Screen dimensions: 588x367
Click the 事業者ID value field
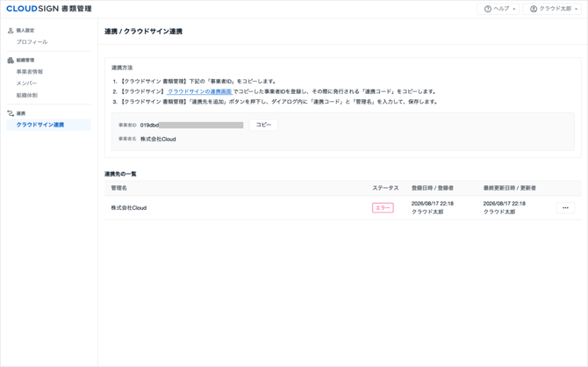click(x=191, y=125)
